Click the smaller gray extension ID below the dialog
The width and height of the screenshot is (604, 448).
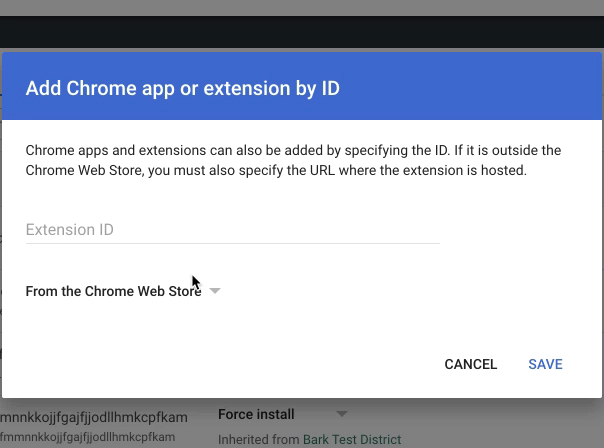point(87,437)
